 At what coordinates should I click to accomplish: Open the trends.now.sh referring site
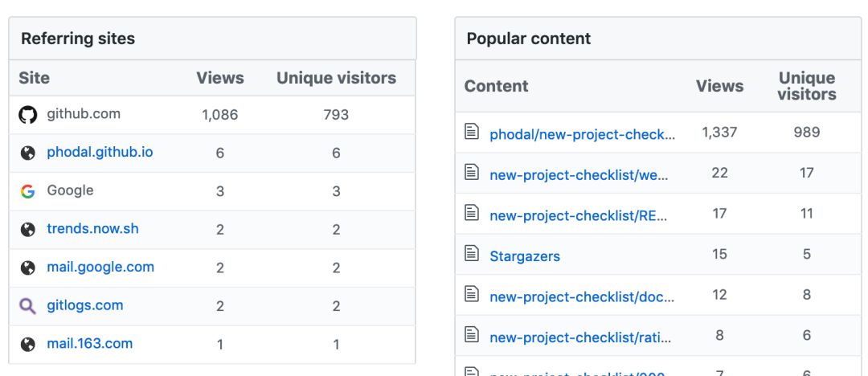[92, 229]
